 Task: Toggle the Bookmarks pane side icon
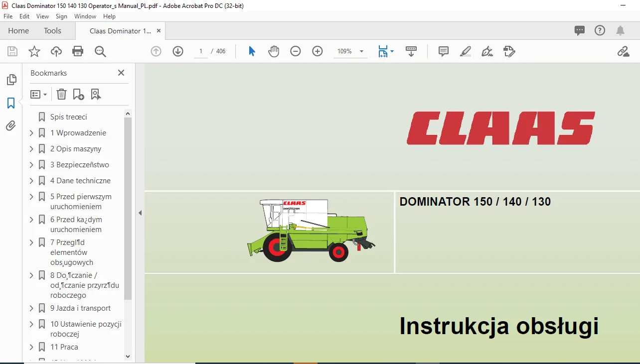click(11, 103)
